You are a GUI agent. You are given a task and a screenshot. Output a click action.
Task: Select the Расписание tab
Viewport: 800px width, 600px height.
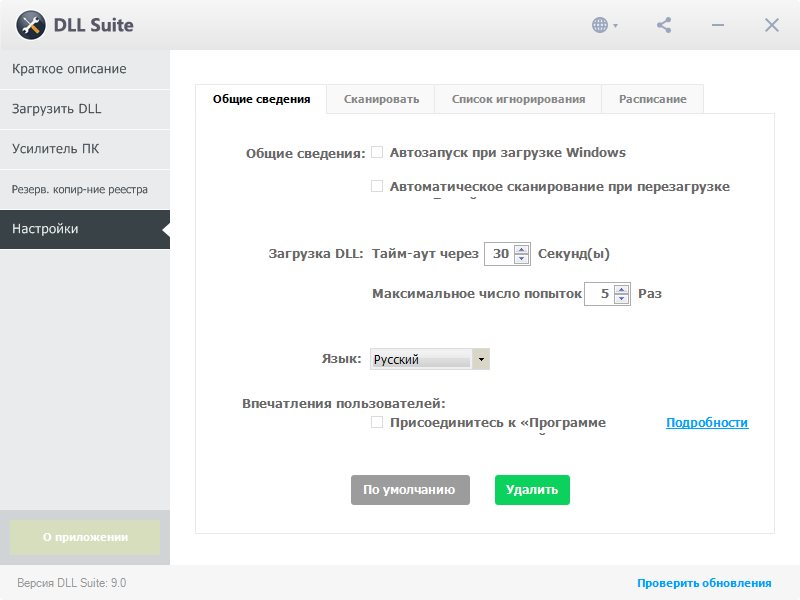pyautogui.click(x=652, y=99)
